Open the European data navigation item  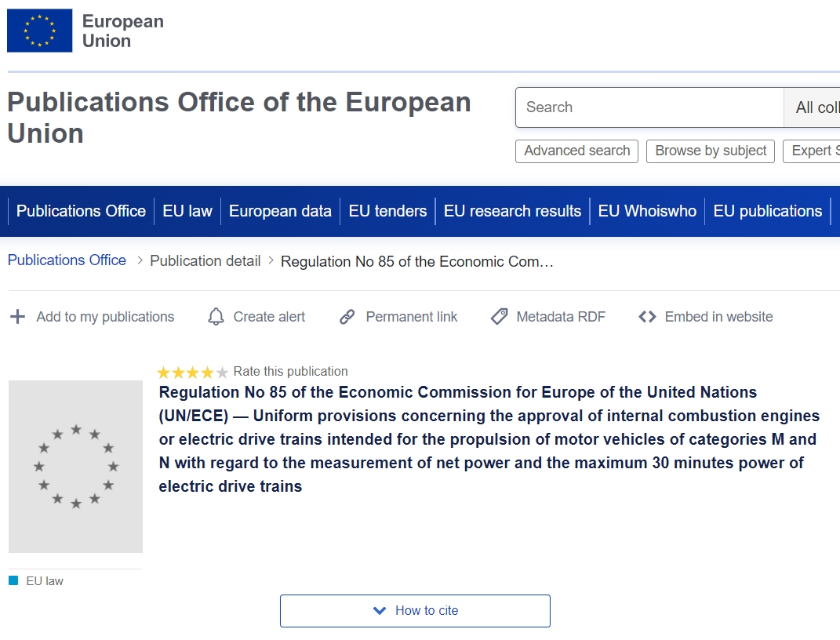tap(280, 211)
